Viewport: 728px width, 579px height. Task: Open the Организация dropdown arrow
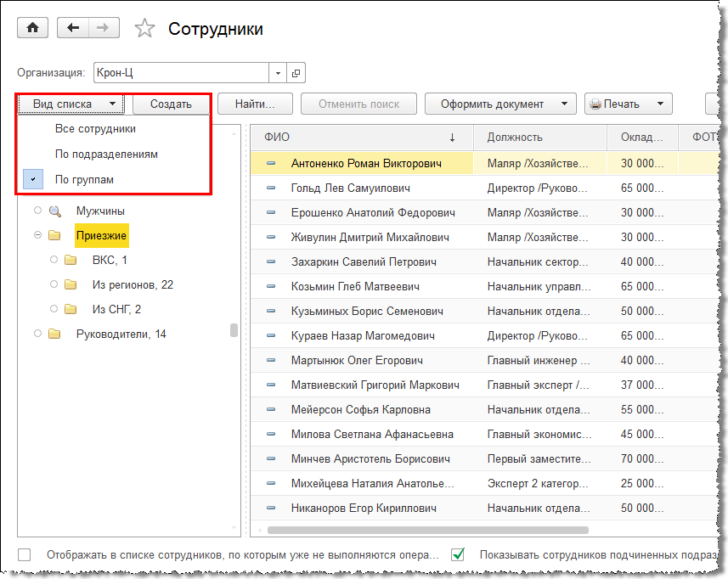278,73
